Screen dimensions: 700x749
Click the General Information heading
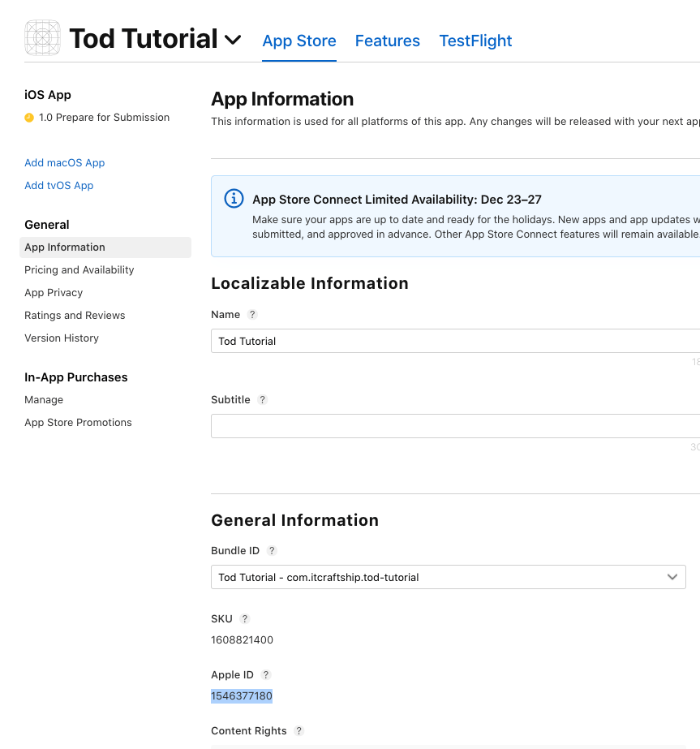pyautogui.click(x=294, y=520)
